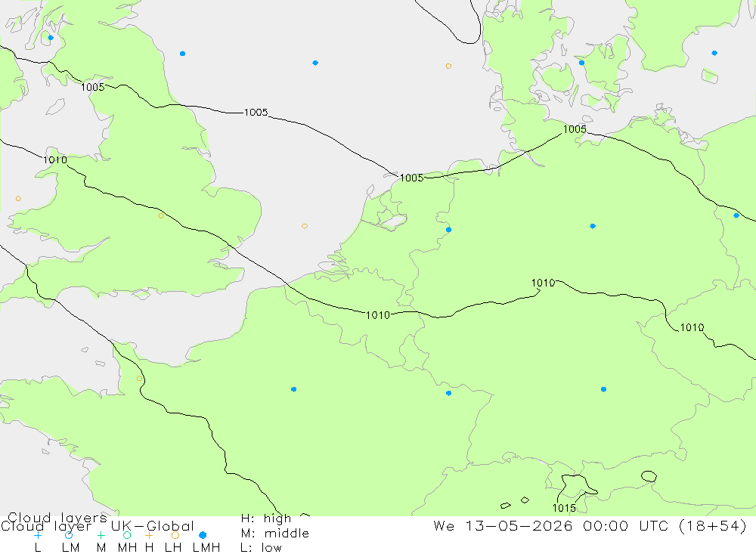Select orange circle in southern North Sea
The width and height of the screenshot is (756, 554).
coord(305,226)
